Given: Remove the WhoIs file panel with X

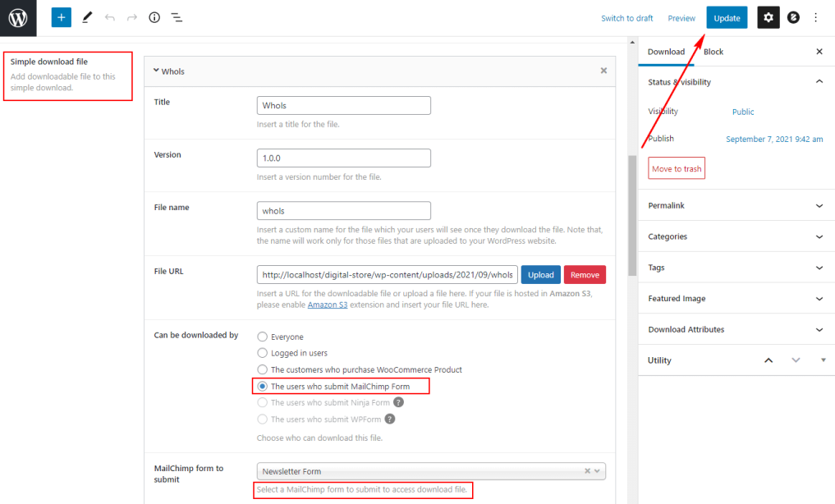Looking at the screenshot, I should (x=603, y=71).
